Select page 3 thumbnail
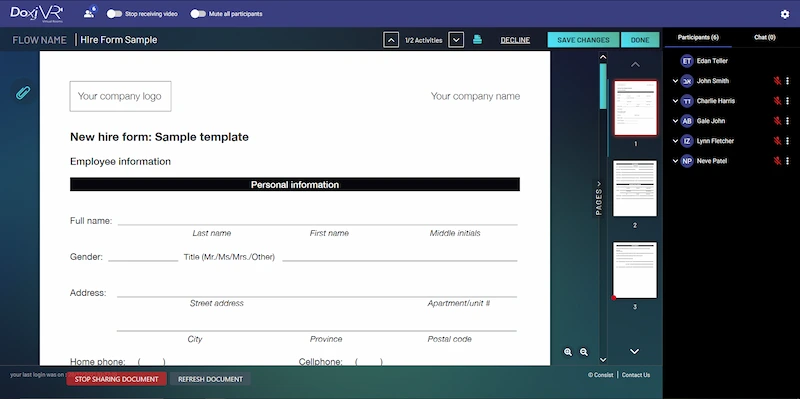 coord(635,270)
